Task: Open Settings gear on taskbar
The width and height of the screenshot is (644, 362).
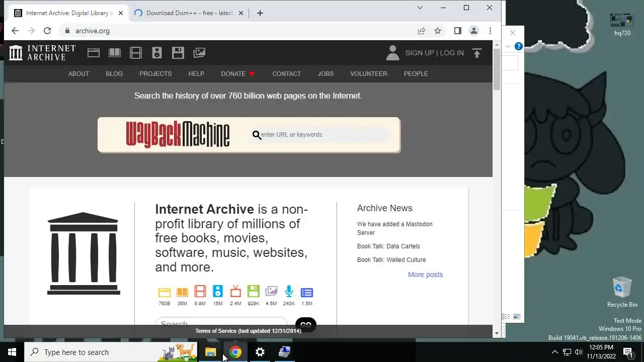Action: (x=260, y=352)
